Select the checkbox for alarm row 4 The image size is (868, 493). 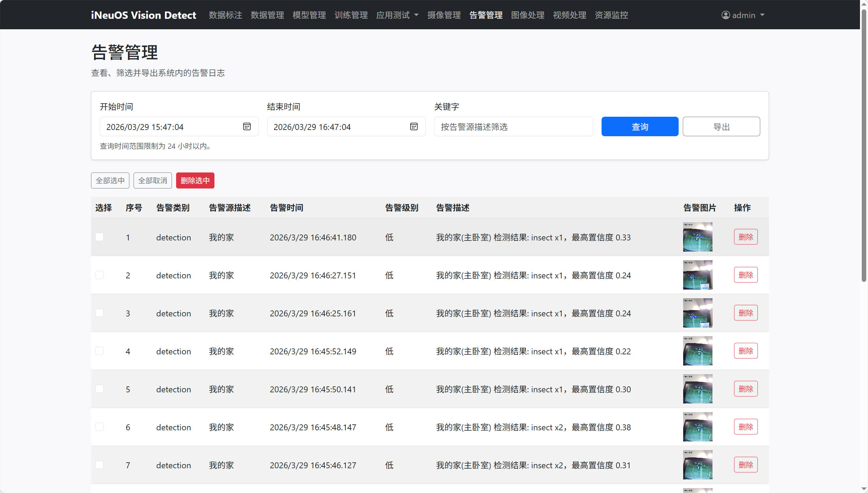tap(99, 351)
